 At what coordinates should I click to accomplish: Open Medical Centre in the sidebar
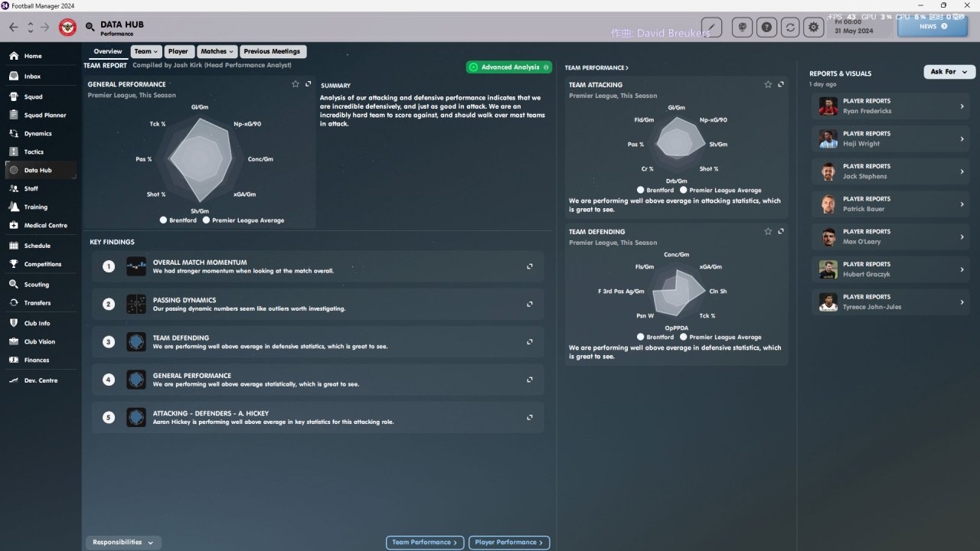coord(41,226)
